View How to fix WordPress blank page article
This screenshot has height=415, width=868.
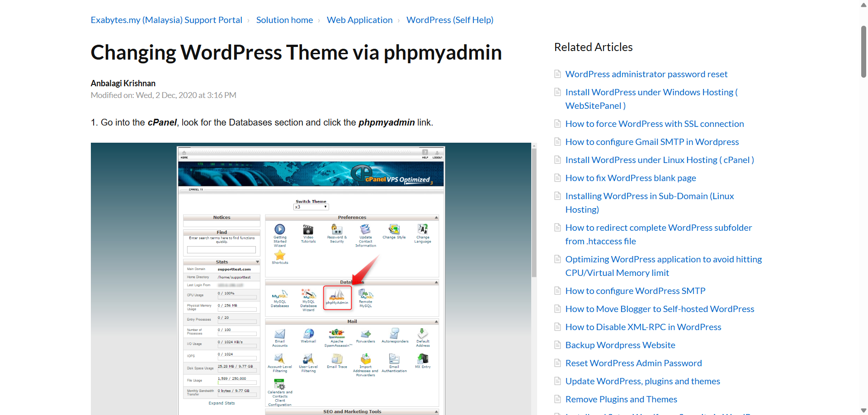(631, 178)
